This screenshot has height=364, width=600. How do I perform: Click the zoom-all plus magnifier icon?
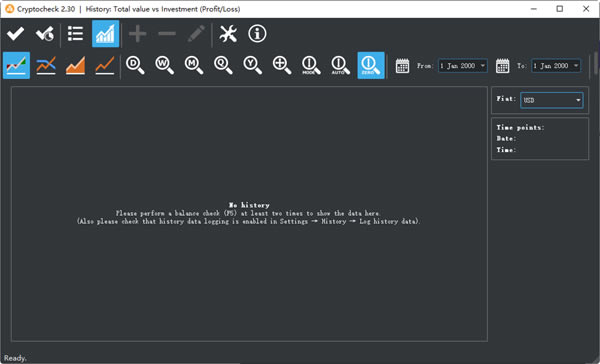click(282, 65)
